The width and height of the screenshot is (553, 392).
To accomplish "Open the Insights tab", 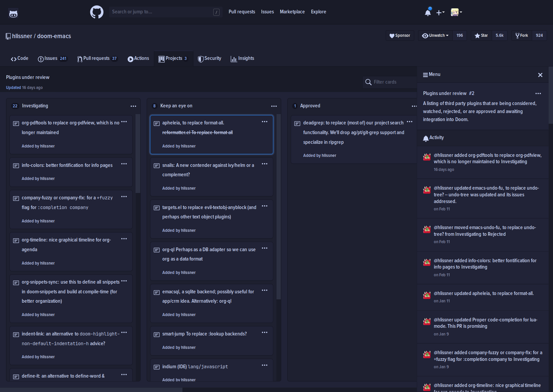I will pyautogui.click(x=242, y=58).
